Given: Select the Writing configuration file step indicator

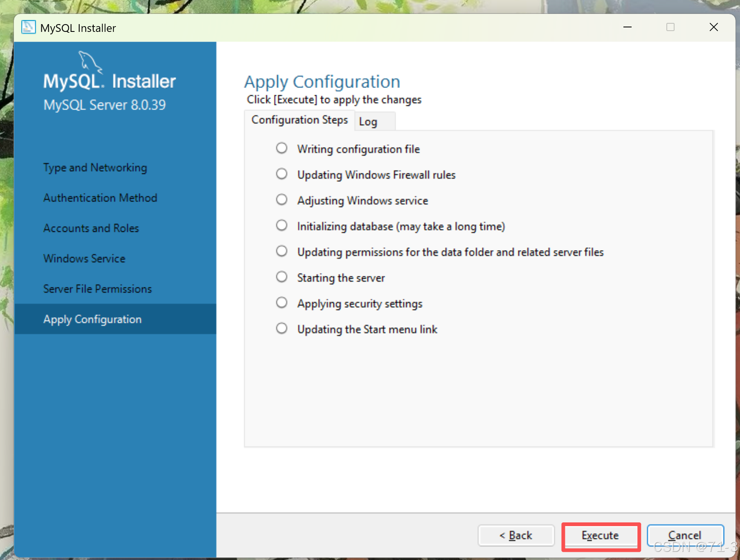Looking at the screenshot, I should coord(281,148).
